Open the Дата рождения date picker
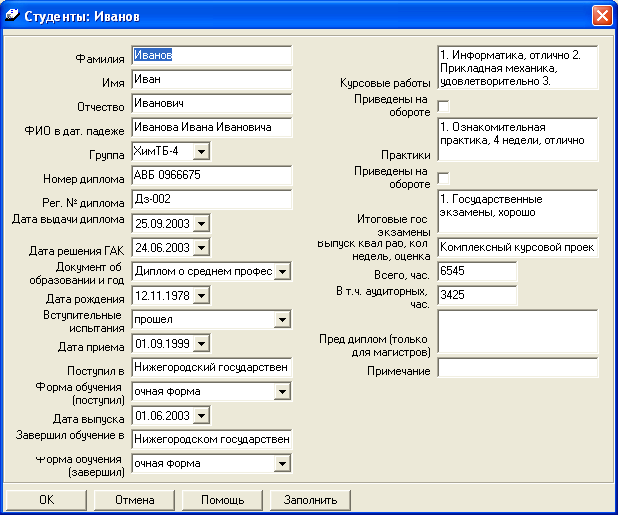Screen dimensions: 618x515 click(x=201, y=296)
